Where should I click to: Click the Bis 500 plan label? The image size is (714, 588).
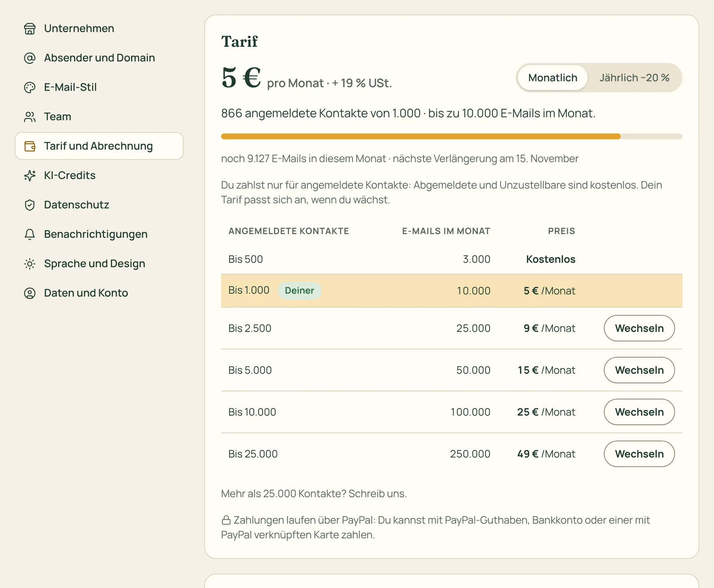pyautogui.click(x=245, y=259)
